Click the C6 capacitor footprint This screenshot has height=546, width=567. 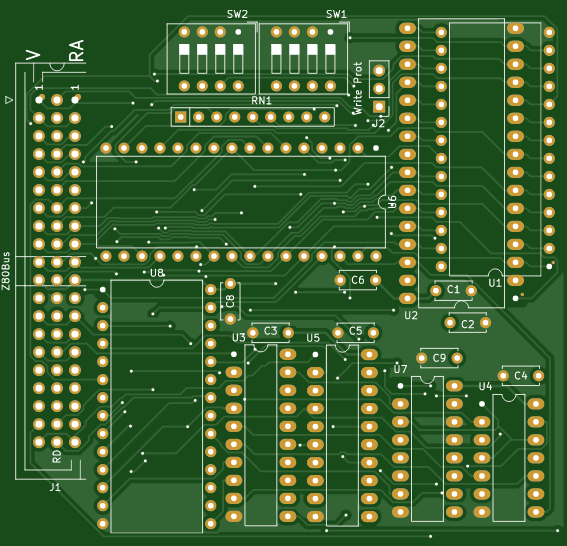358,280
